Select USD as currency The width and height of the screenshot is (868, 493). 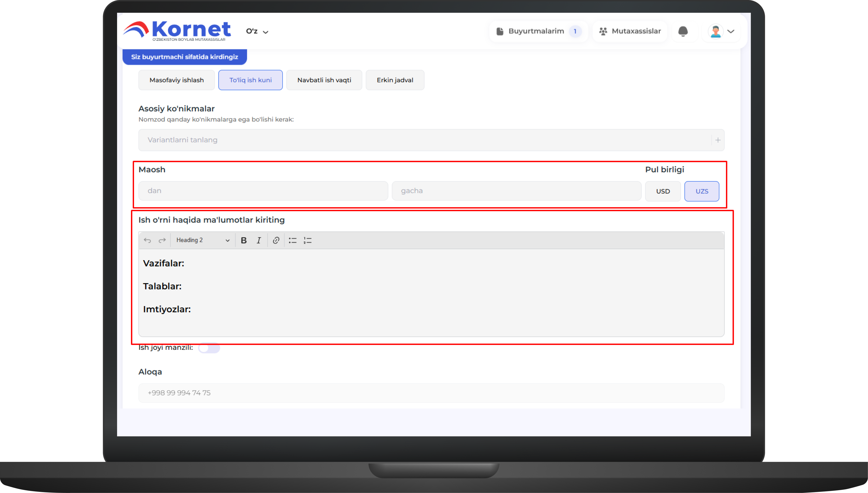click(x=663, y=191)
